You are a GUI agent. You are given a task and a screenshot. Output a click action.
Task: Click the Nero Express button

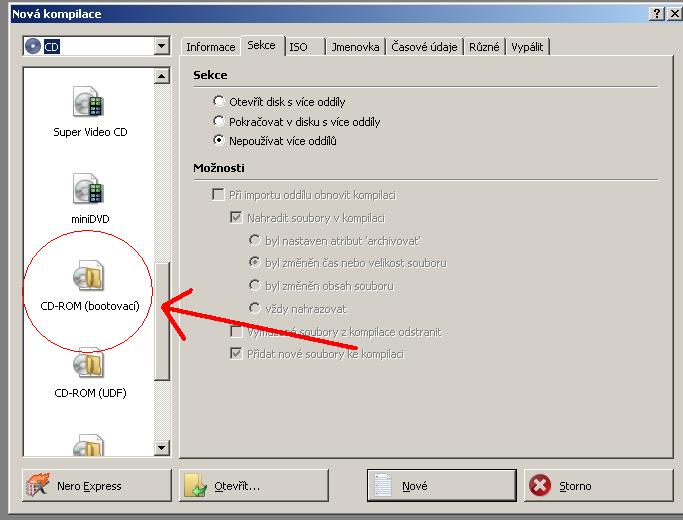click(97, 485)
